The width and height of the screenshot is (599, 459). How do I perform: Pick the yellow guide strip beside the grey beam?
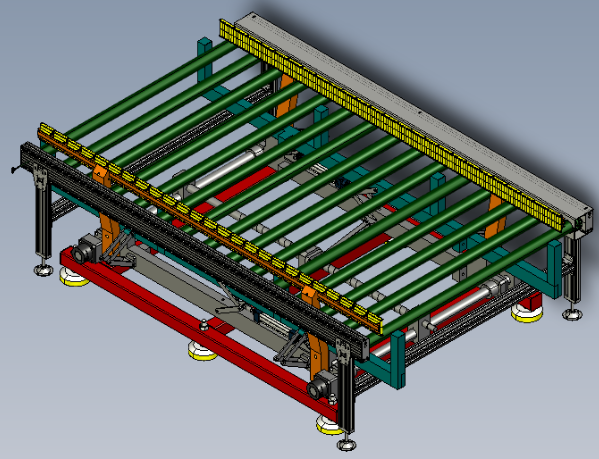click(x=390, y=126)
